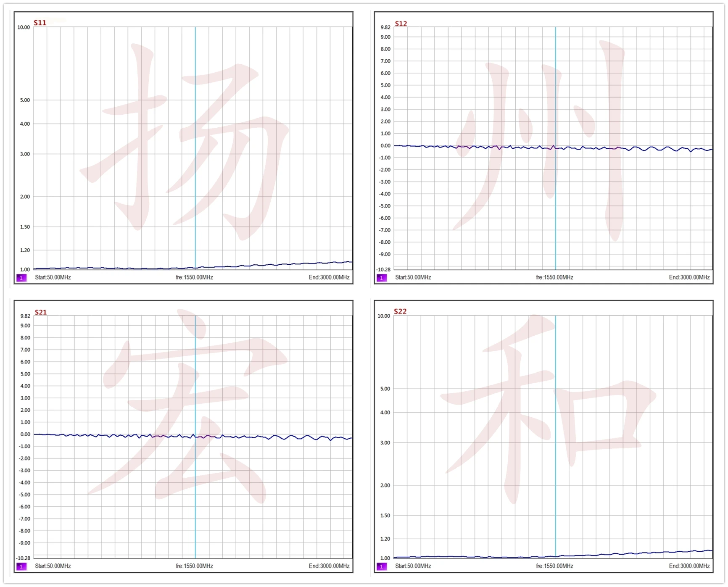Click End:3000.00MHz label under S22 chart
Image resolution: width=728 pixels, height=587 pixels.
coord(689,566)
